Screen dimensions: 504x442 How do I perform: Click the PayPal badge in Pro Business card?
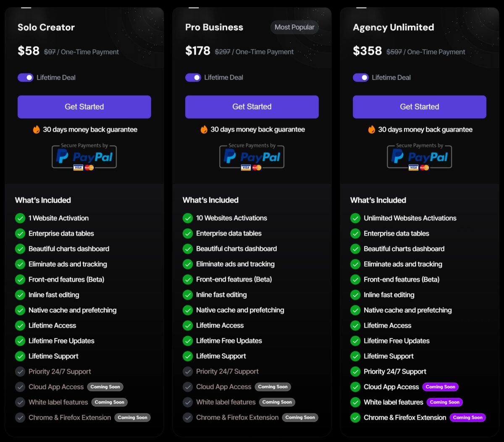pyautogui.click(x=252, y=157)
